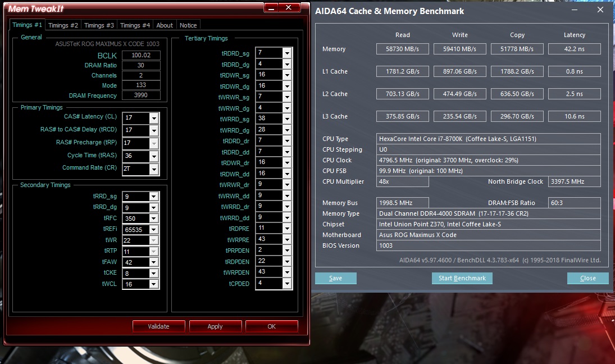Screen dimensions: 615x364
Task: Click CPU Clock value 4796.5 MHz
Action: (488, 160)
